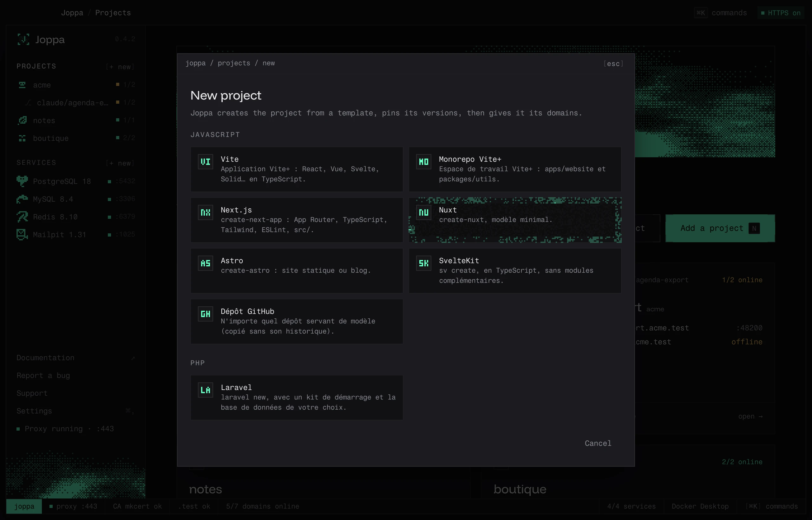Click the 'projects' breadcrumb in the dialog
The height and width of the screenshot is (520, 812).
[234, 63]
